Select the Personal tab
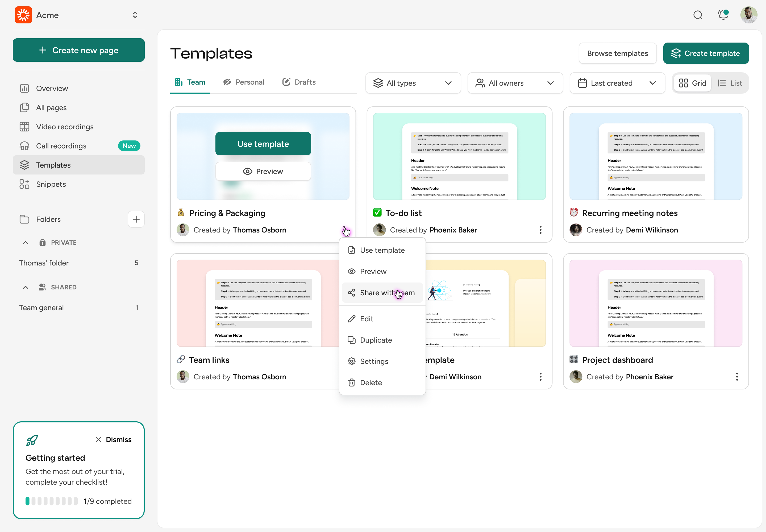Image resolution: width=766 pixels, height=532 pixels. 244,82
